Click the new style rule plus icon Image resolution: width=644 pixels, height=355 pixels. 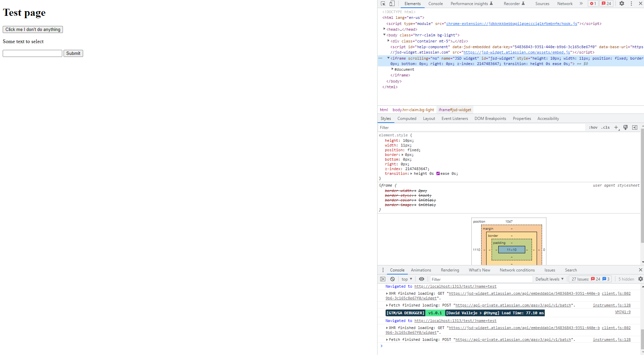(x=616, y=128)
